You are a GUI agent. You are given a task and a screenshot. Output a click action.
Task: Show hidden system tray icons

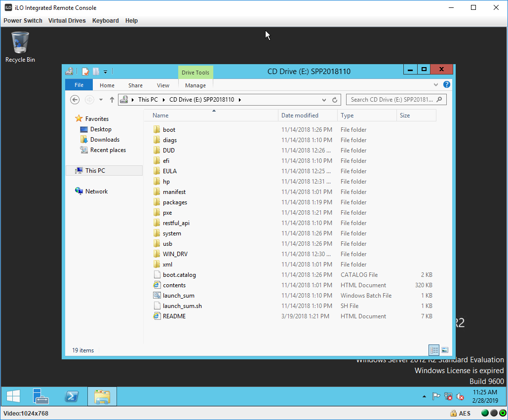[x=424, y=396]
